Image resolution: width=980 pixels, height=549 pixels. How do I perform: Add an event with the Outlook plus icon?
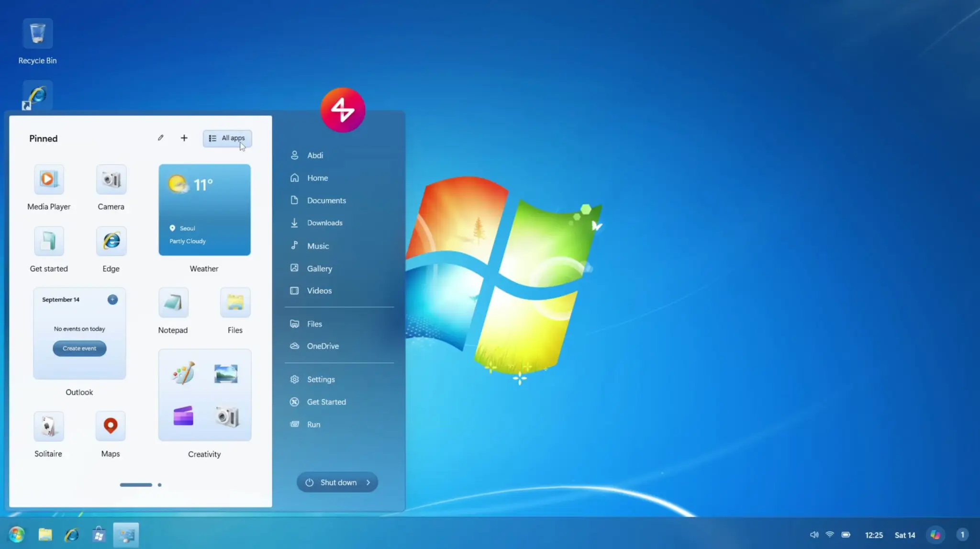pyautogui.click(x=112, y=300)
